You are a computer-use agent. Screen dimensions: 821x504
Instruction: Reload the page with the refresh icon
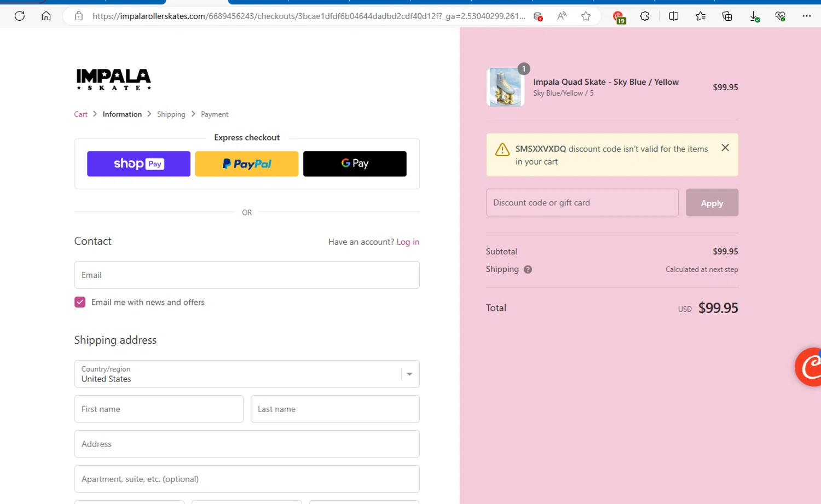click(x=20, y=16)
